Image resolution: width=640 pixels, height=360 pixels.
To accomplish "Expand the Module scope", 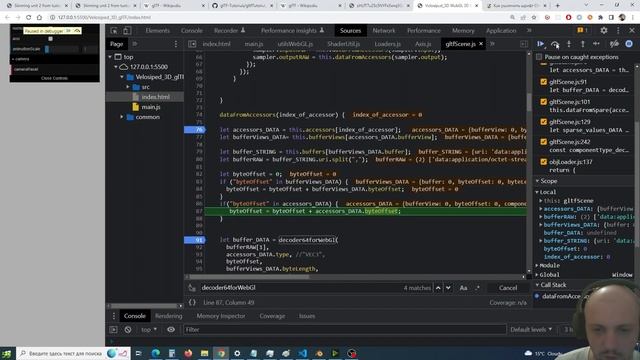I will coord(537,266).
